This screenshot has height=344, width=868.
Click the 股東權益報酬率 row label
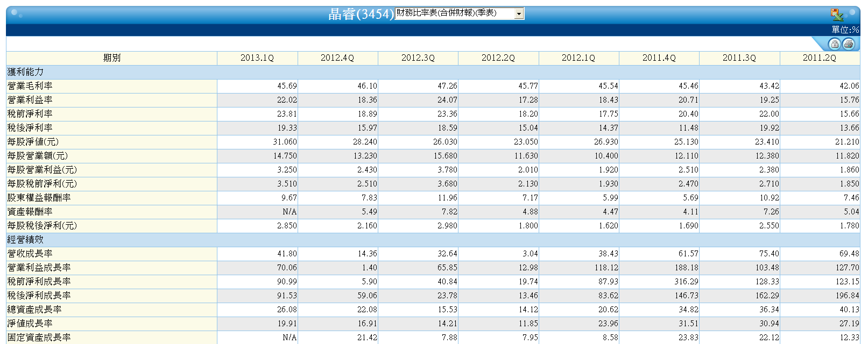coord(39,198)
